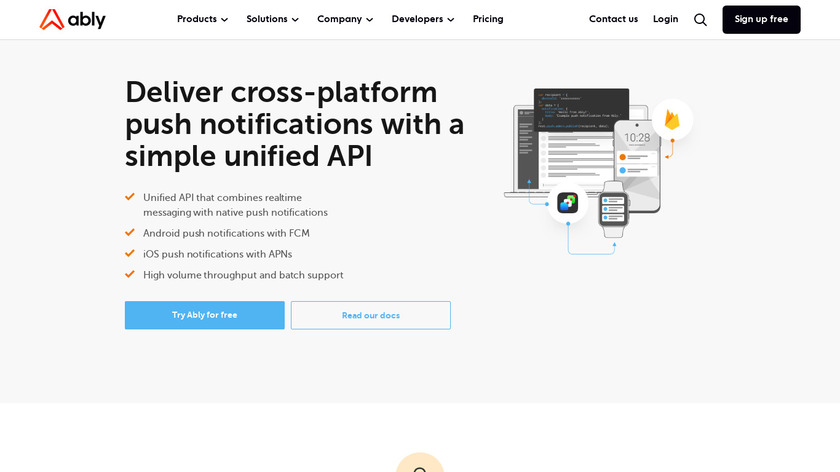Click the partial orange circle icon below the hero
Screen dimensions: 840x472
(x=420, y=462)
